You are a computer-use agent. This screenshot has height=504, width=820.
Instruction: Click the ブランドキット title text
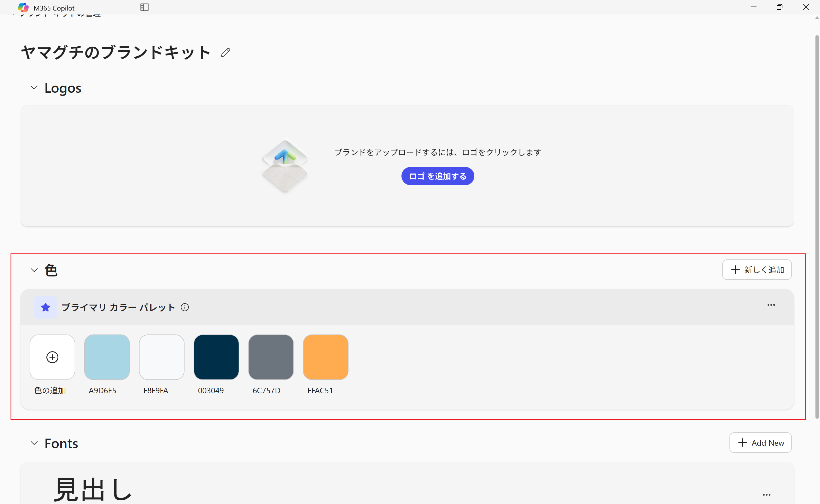[115, 52]
